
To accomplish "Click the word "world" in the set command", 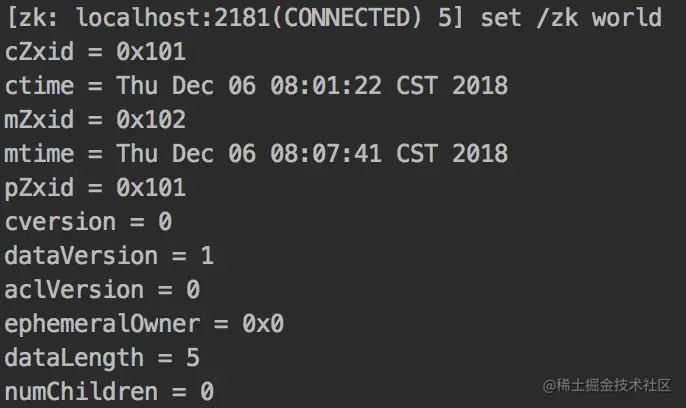I will (x=625, y=17).
